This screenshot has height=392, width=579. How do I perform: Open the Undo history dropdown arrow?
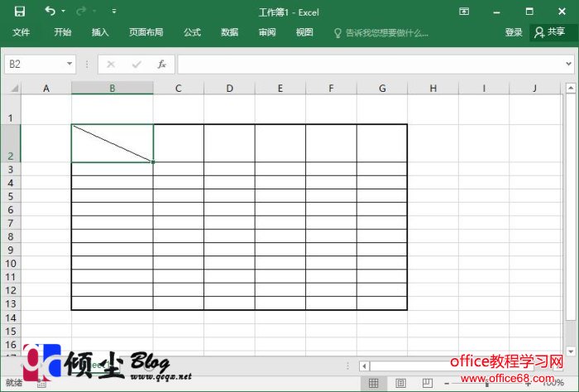pyautogui.click(x=64, y=12)
